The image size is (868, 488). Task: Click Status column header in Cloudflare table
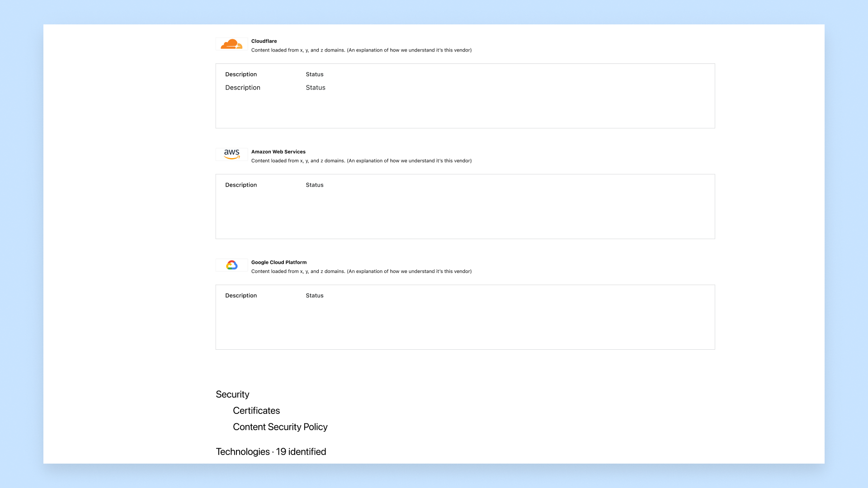pos(314,75)
